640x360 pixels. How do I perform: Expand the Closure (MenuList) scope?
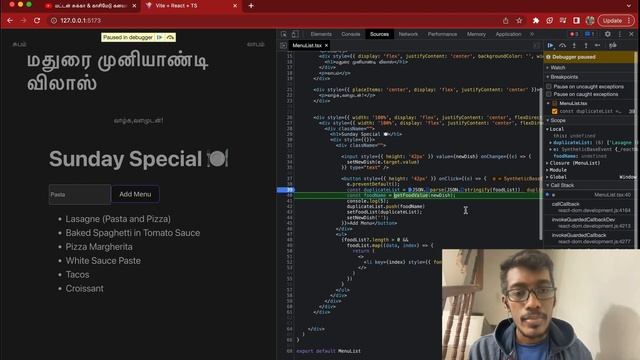574,163
